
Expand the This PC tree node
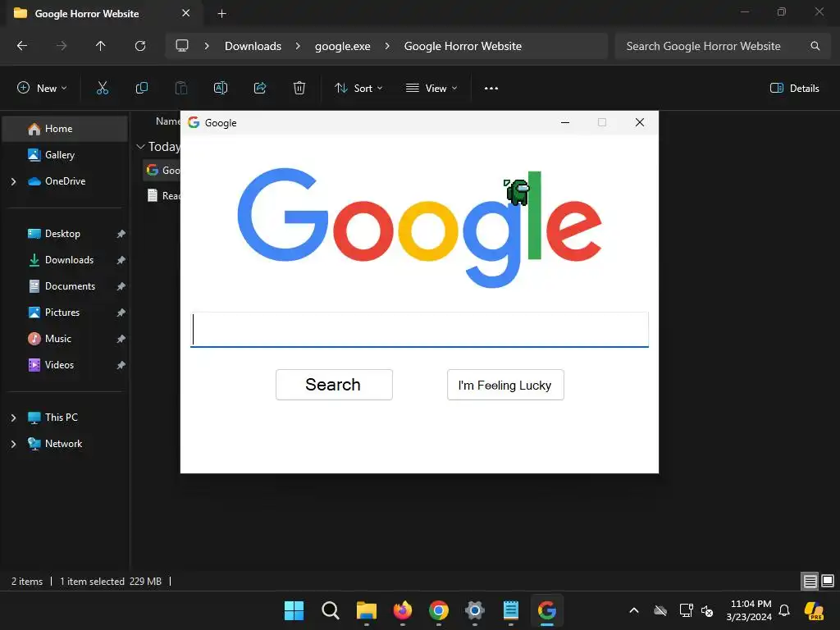pyautogui.click(x=13, y=418)
